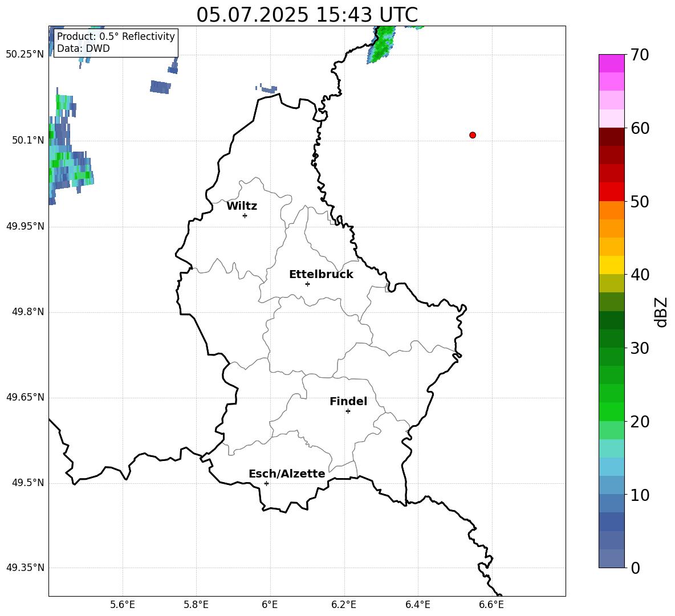Viewport: 675px width, 616px height.
Task: Click latitude label '50.25°N'
Action: point(25,55)
